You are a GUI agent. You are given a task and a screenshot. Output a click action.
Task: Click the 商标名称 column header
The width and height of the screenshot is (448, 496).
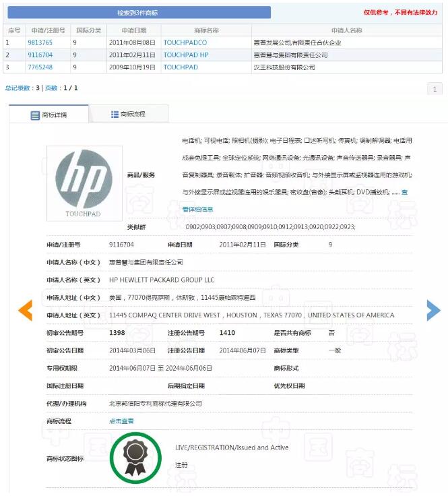point(206,30)
